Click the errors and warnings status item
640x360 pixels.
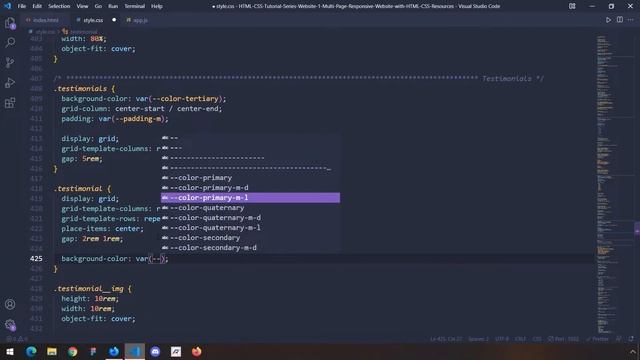pyautogui.click(x=16, y=339)
